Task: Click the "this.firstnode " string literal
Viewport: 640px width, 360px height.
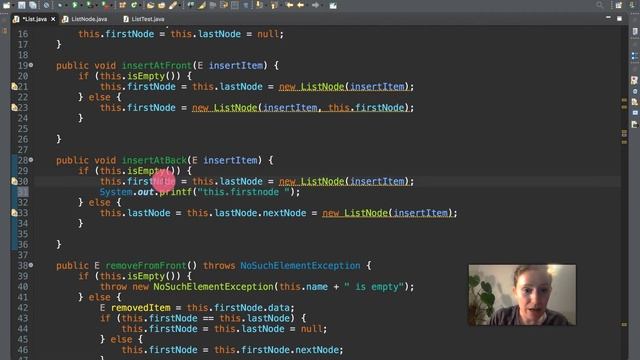Action: [244, 192]
